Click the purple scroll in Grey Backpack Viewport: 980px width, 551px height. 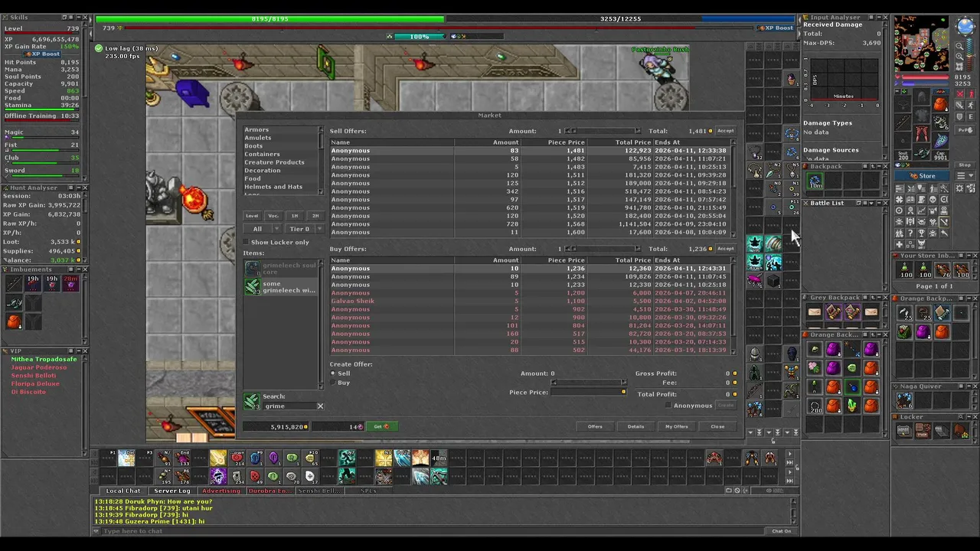pyautogui.click(x=833, y=312)
